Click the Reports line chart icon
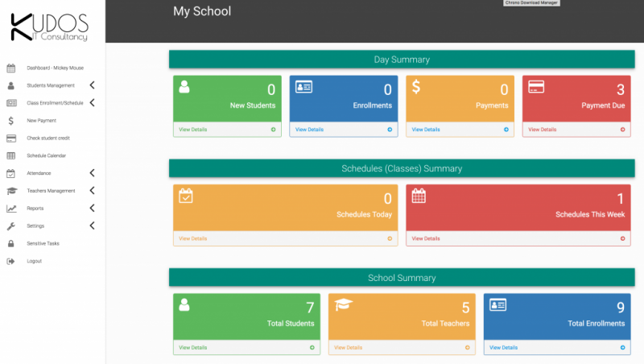 point(11,209)
